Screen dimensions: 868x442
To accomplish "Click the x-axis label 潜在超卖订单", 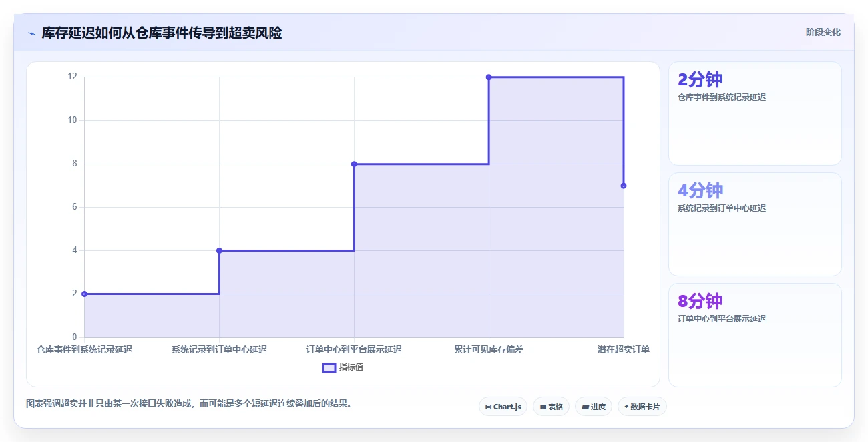I will click(624, 349).
